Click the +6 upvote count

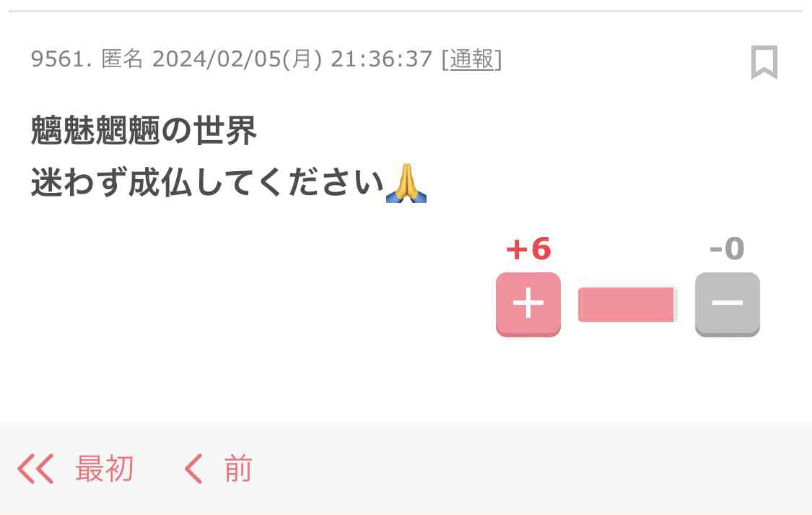pos(528,248)
